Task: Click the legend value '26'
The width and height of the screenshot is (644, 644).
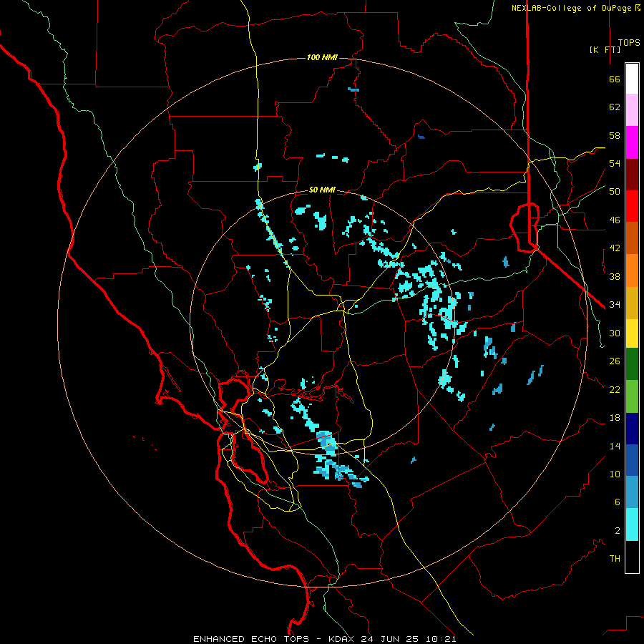Action: pyautogui.click(x=615, y=361)
